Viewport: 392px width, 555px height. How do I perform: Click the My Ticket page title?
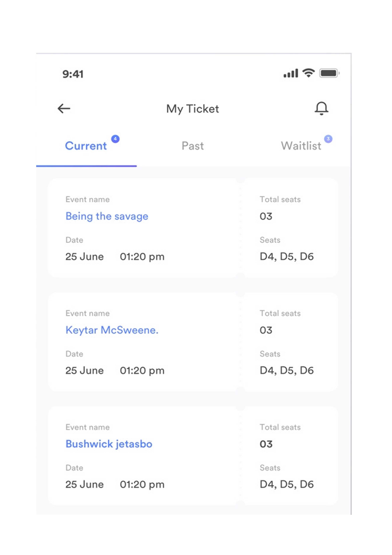(193, 109)
